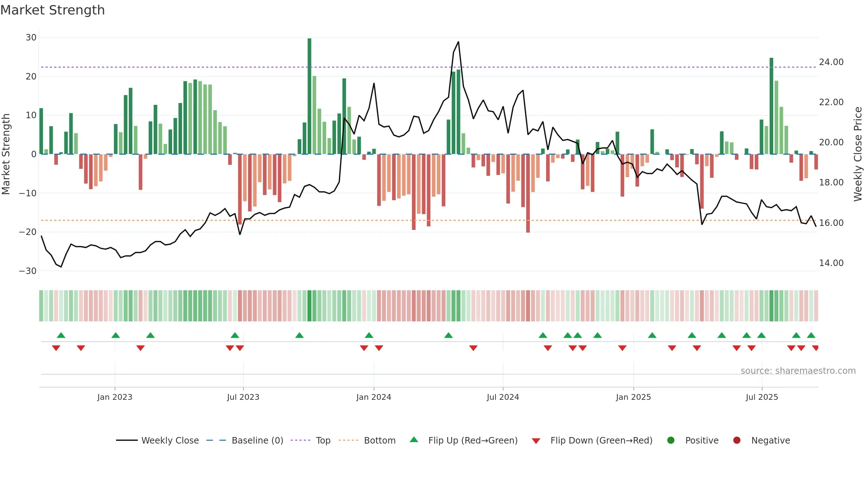The height and width of the screenshot is (488, 868).
Task: Click the Market Strength chart title
Action: point(52,10)
